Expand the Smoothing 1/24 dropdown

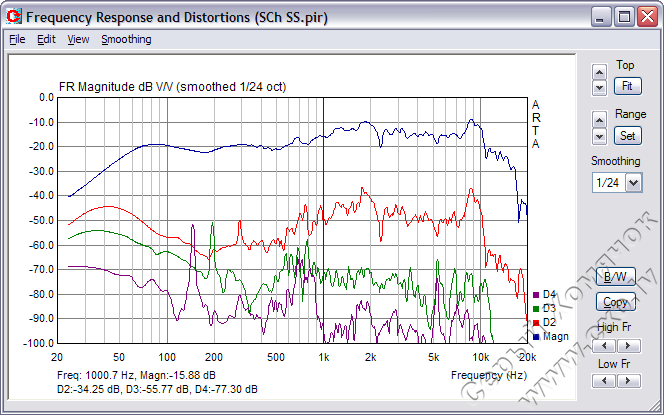coord(634,183)
